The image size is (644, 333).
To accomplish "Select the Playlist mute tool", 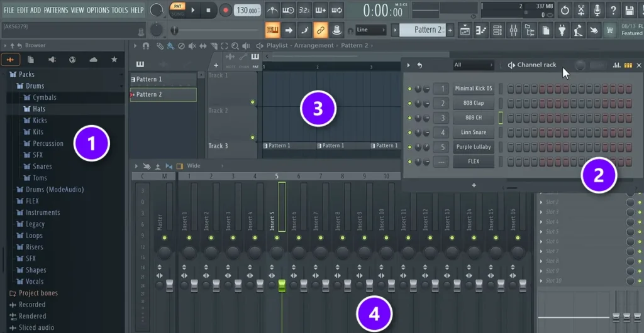I will point(192,46).
